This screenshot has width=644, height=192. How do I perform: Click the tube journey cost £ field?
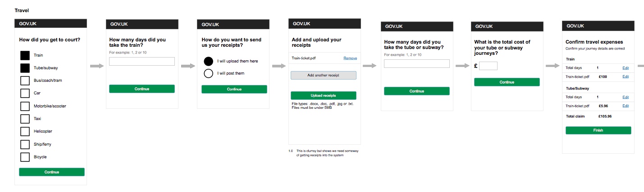tap(488, 66)
